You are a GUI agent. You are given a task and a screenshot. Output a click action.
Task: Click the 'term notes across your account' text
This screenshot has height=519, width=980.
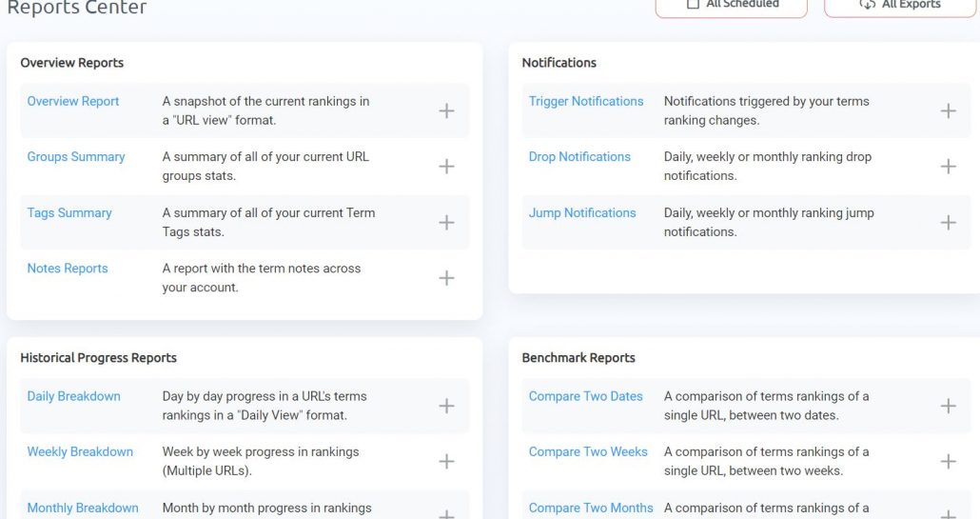[262, 278]
